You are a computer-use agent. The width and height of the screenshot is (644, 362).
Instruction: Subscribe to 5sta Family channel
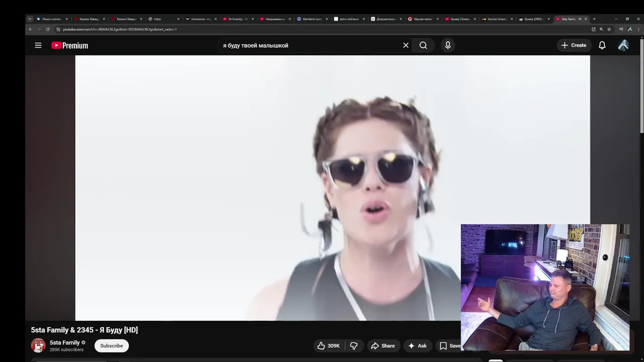(112, 346)
